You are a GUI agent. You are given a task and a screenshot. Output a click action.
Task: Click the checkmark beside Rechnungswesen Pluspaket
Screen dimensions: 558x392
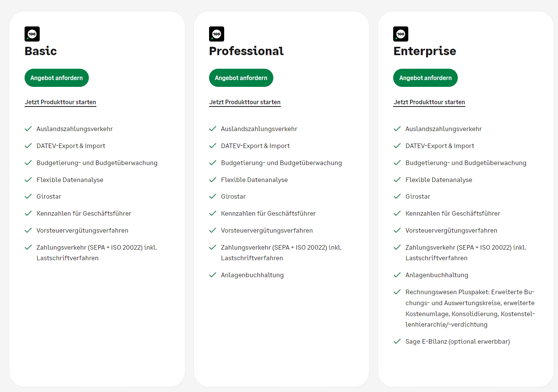coord(397,292)
